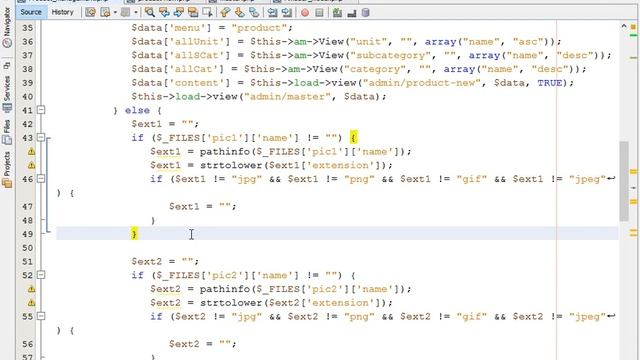This screenshot has height=360, width=640.
Task: Click the Comment toolbar icon
Action: 337,13
